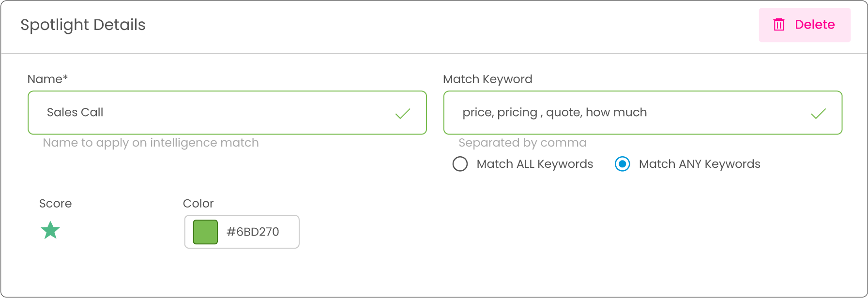Click the "Color" label
Image resolution: width=868 pixels, height=298 pixels.
pos(198,203)
